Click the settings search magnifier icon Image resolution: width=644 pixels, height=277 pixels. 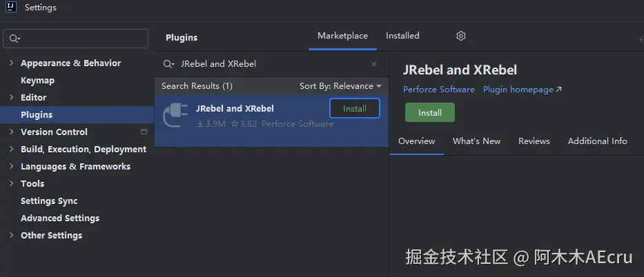[x=14, y=39]
